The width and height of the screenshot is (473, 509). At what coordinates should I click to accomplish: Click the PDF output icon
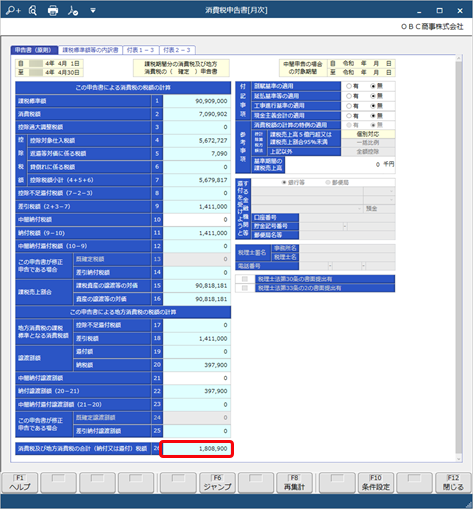coord(73,11)
